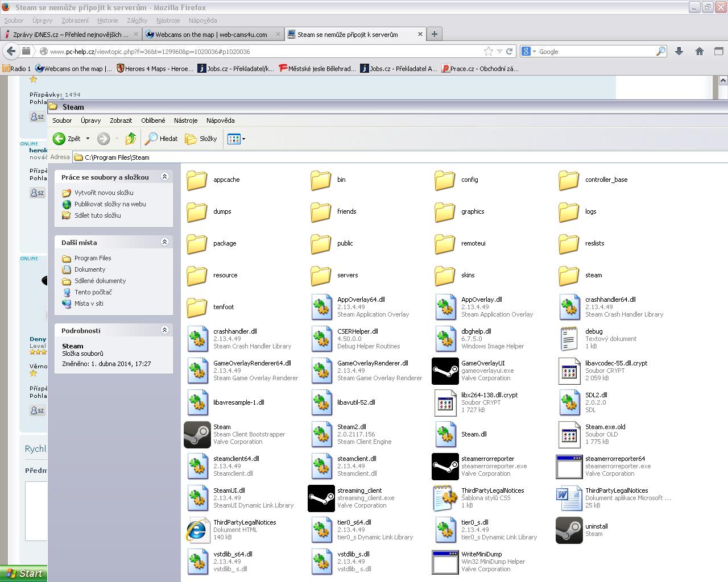Collapse the Práce se soubory a složkou panel
Image resolution: width=728 pixels, height=582 pixels.
[x=164, y=177]
